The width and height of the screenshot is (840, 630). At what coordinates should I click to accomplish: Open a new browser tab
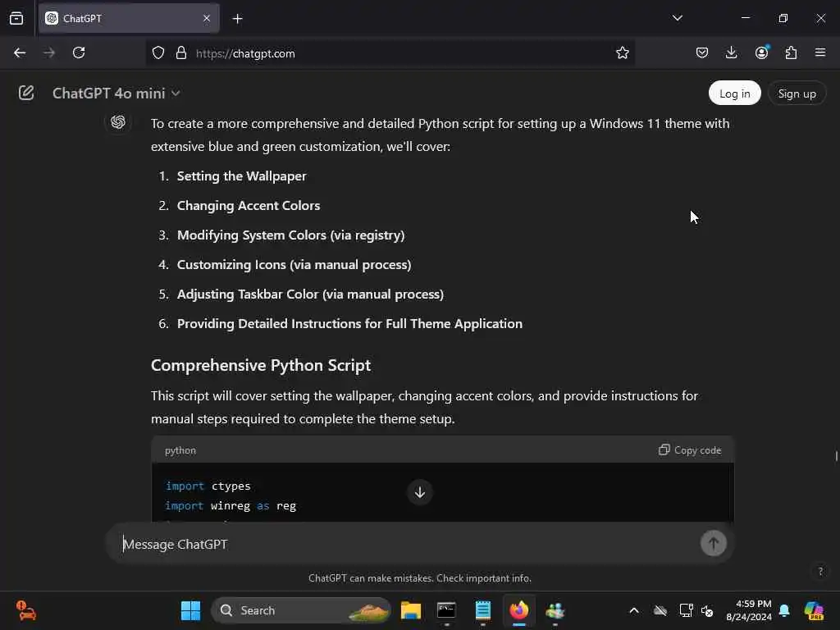[237, 19]
